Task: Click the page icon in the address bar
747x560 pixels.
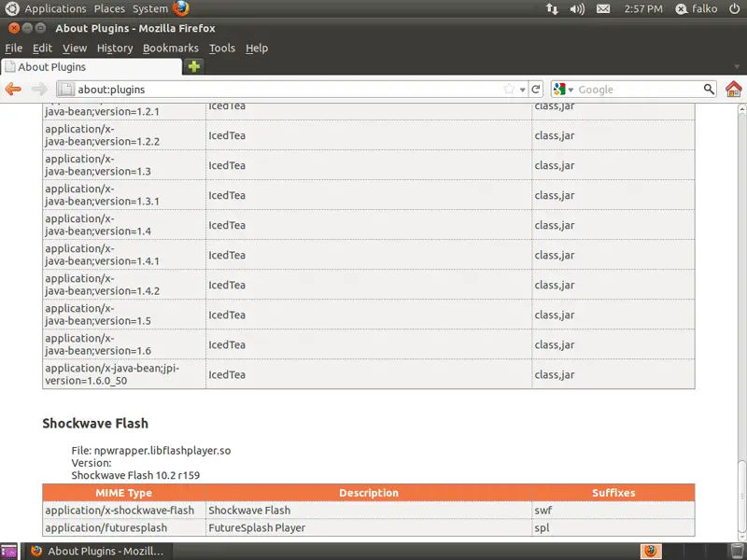Action: coord(66,89)
